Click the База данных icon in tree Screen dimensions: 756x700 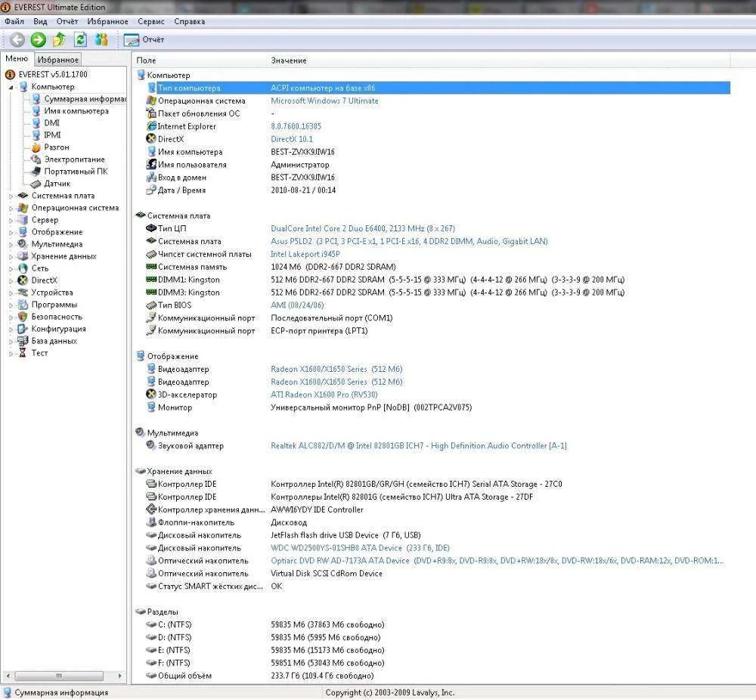click(x=23, y=341)
